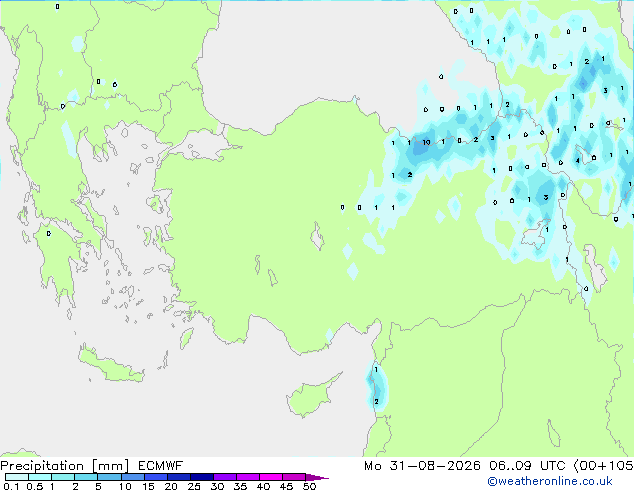Image resolution: width=634 pixels, height=490 pixels.
Task: Click the legend value 0.1 label
Action: pyautogui.click(x=11, y=486)
